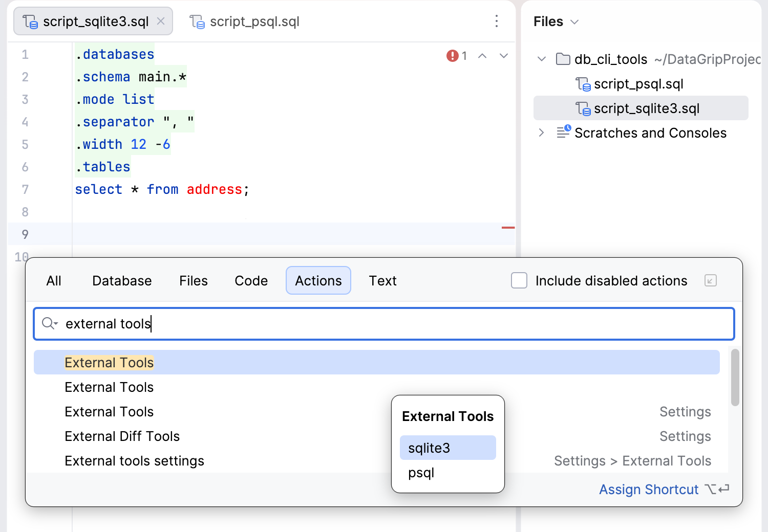Click the .mode list line in editor
Image resolution: width=768 pixels, height=532 pixels.
pyautogui.click(x=115, y=99)
